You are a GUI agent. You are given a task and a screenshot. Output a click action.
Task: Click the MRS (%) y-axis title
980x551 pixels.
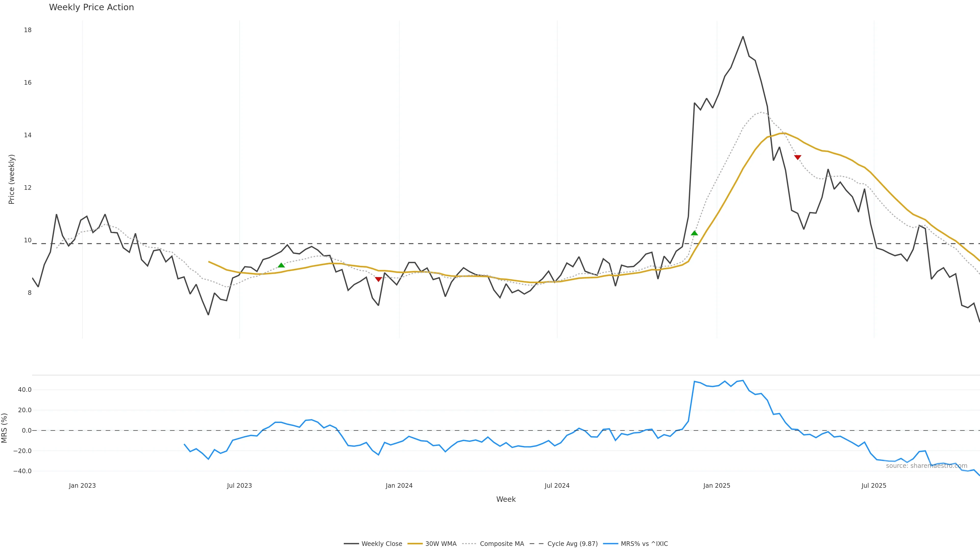coord(5,428)
